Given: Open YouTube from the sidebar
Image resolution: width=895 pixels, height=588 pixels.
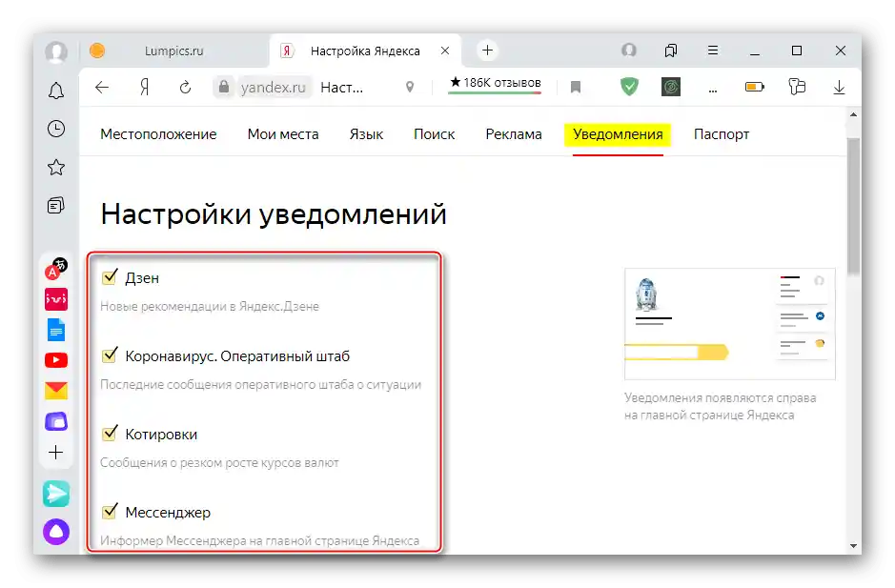Looking at the screenshot, I should (56, 359).
